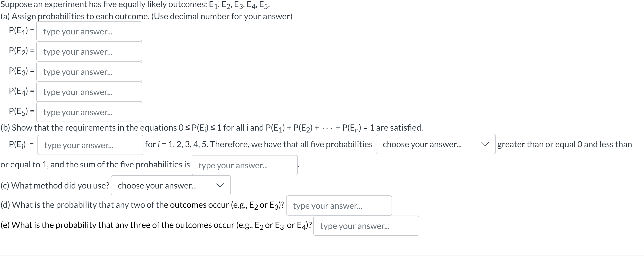
Task: Enter a value for any two outcomes probability
Action: point(339,205)
